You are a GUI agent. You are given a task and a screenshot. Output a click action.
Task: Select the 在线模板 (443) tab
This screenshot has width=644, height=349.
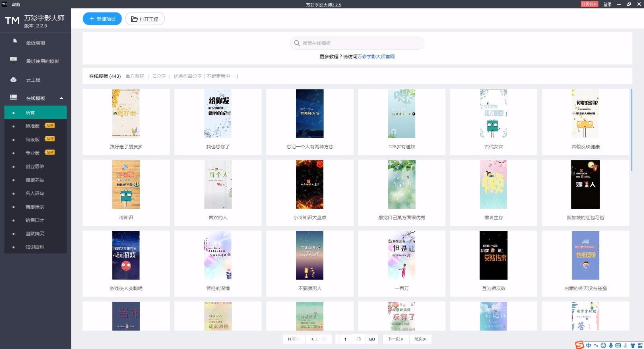click(105, 76)
